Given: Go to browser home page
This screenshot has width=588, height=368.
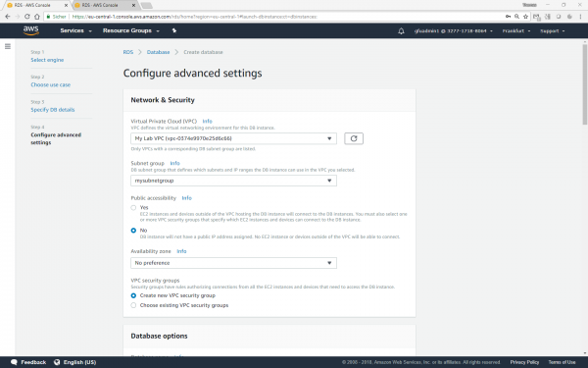Looking at the screenshot, I should pyautogui.click(x=37, y=17).
